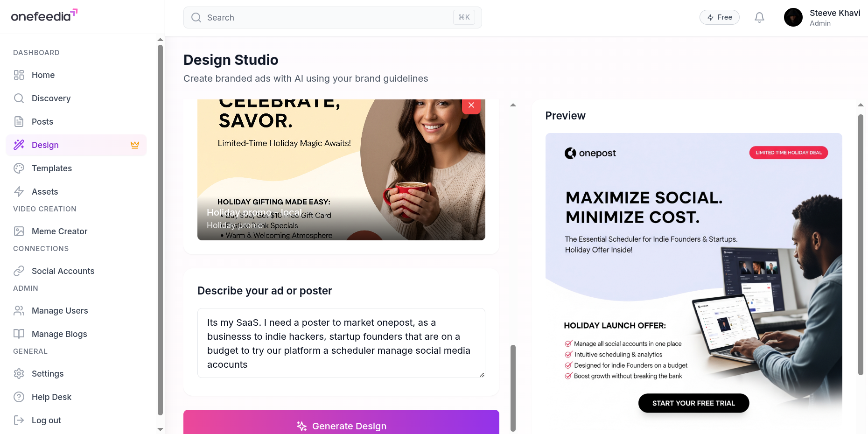Click the Assets lightning icon
The image size is (868, 434).
pos(19,192)
